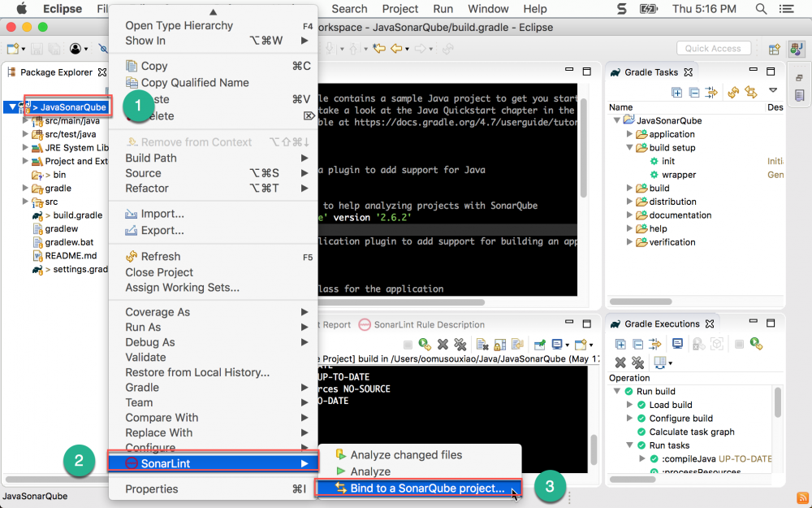Open SonarLint context submenu
The image size is (812, 508).
(x=213, y=463)
